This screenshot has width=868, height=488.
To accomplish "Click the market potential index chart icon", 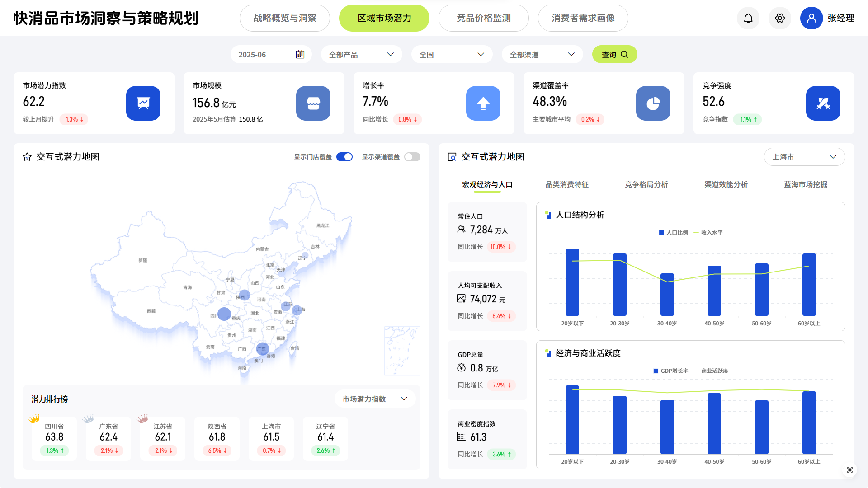I will click(x=143, y=103).
